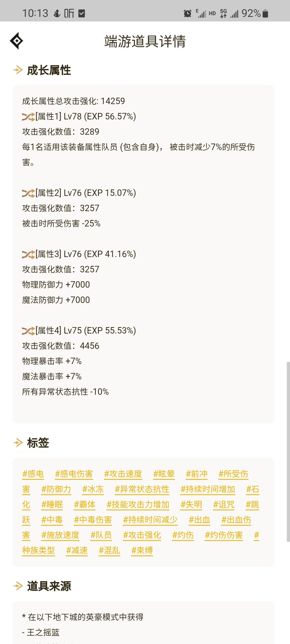Tap the alarm clock status icon
This screenshot has height=644, width=290.
[x=187, y=13]
